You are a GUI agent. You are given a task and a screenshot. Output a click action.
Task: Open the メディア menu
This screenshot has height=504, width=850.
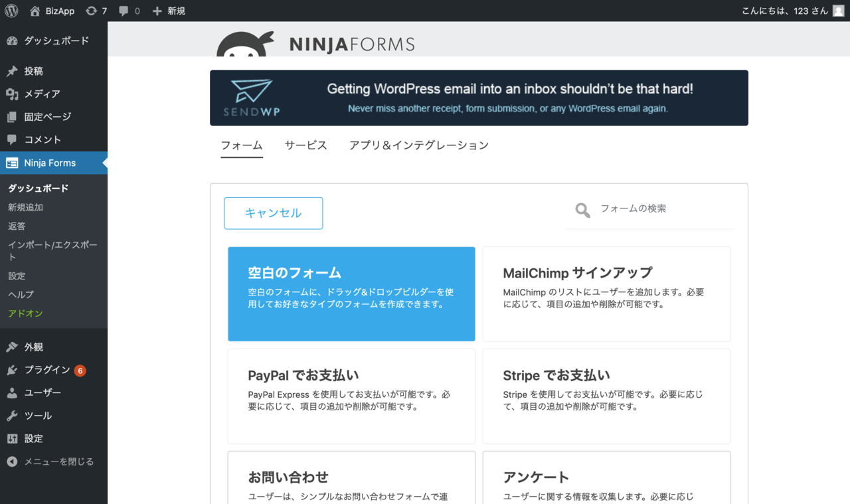pyautogui.click(x=54, y=94)
